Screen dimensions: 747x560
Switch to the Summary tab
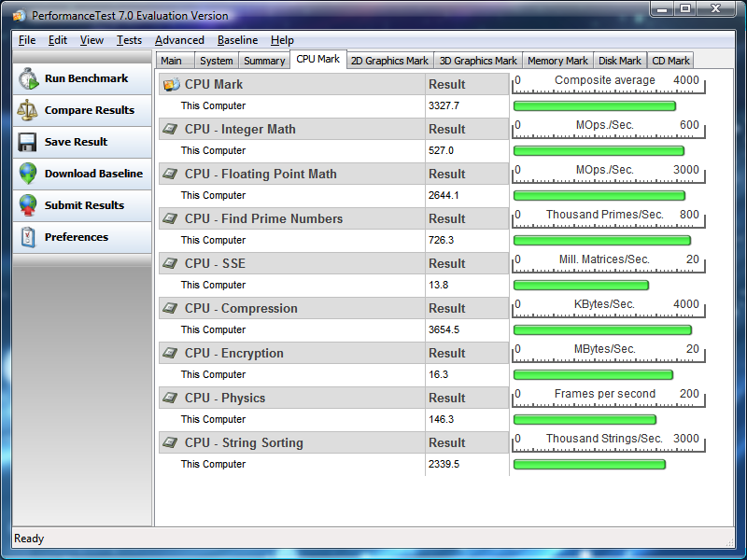[x=264, y=61]
